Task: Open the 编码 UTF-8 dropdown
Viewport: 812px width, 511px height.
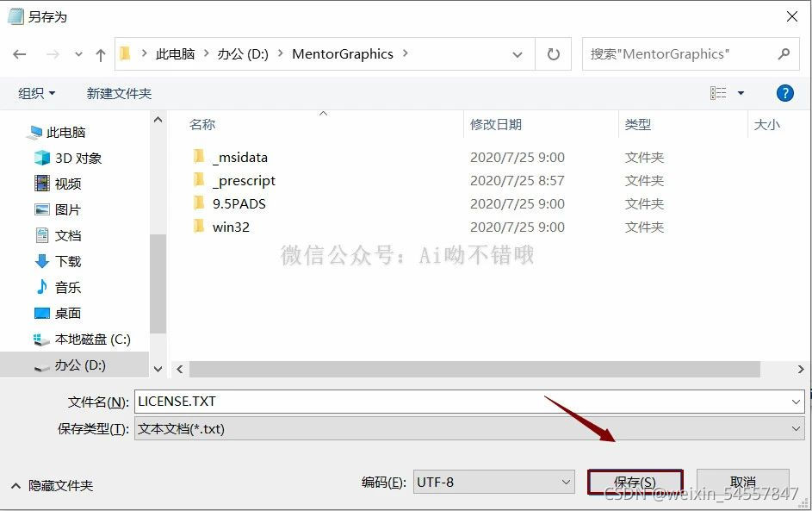Action: (x=494, y=483)
